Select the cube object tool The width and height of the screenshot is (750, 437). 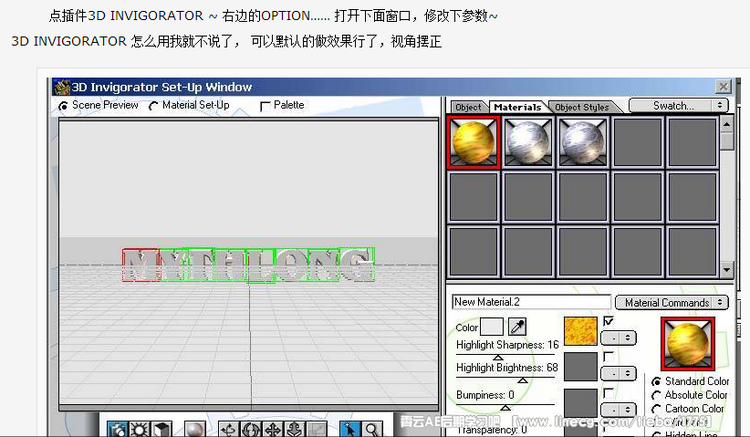[x=162, y=429]
